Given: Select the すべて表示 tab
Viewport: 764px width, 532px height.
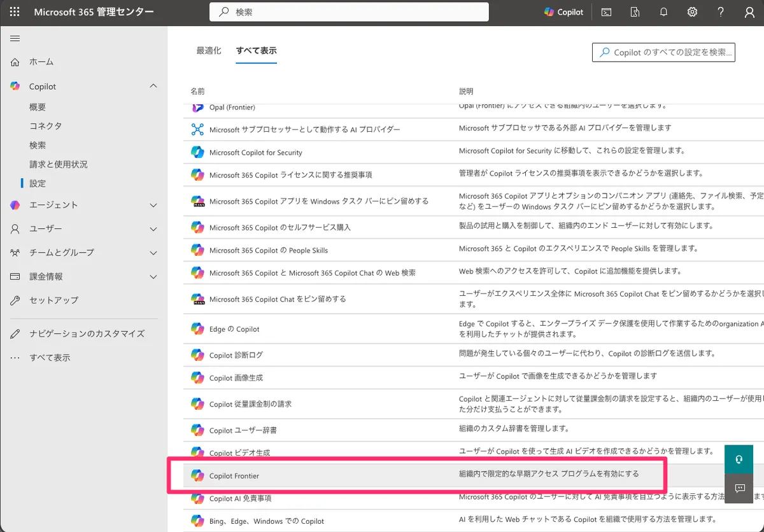Looking at the screenshot, I should 256,51.
